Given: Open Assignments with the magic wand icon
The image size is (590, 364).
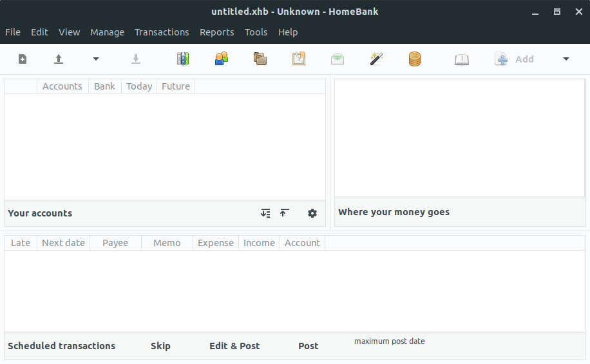Looking at the screenshot, I should pyautogui.click(x=376, y=59).
